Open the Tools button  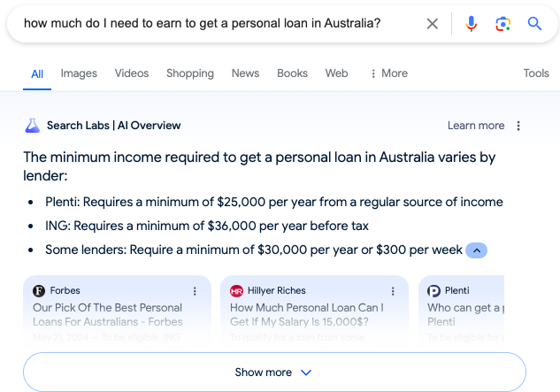pyautogui.click(x=536, y=73)
